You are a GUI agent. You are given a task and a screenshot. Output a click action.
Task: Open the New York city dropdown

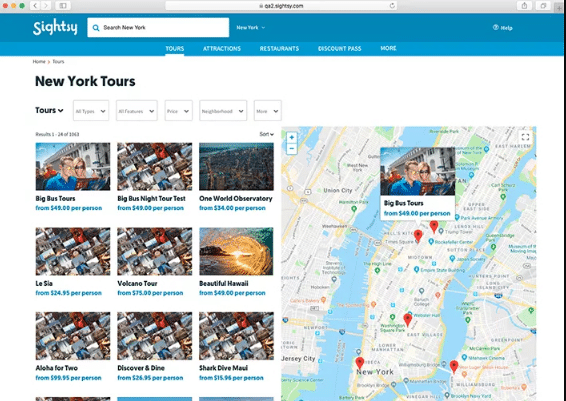pos(251,27)
